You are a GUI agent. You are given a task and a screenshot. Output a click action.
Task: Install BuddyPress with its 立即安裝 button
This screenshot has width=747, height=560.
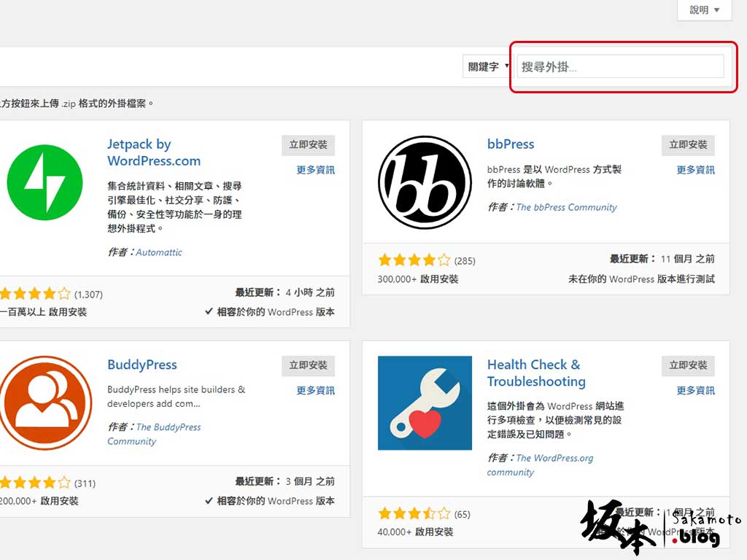pos(309,365)
